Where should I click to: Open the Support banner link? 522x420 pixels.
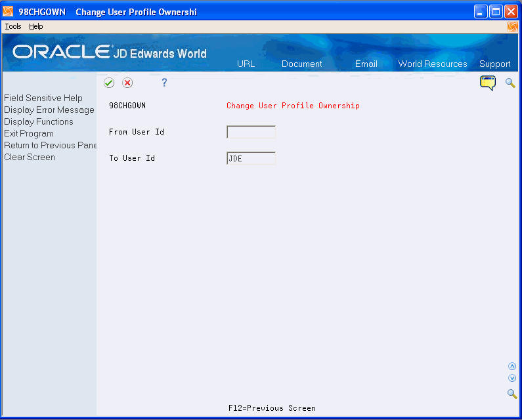(x=494, y=64)
